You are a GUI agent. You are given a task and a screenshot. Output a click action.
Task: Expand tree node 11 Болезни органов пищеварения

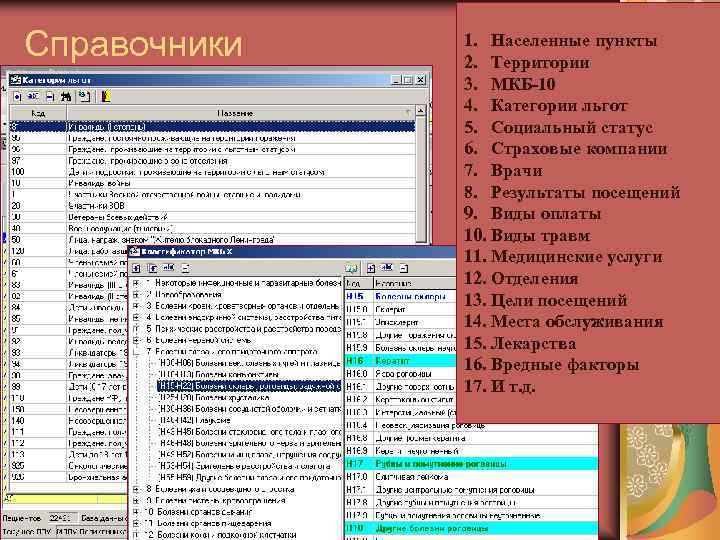(136, 523)
